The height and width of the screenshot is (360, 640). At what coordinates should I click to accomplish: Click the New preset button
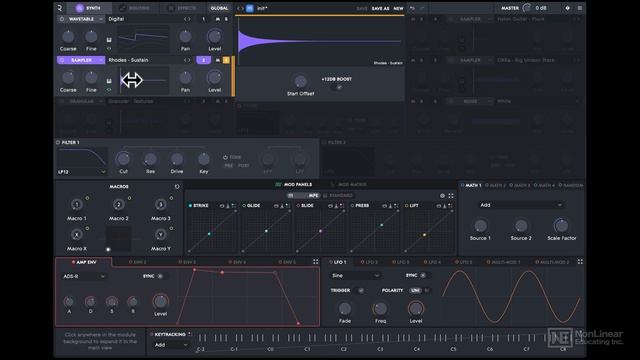tap(398, 8)
